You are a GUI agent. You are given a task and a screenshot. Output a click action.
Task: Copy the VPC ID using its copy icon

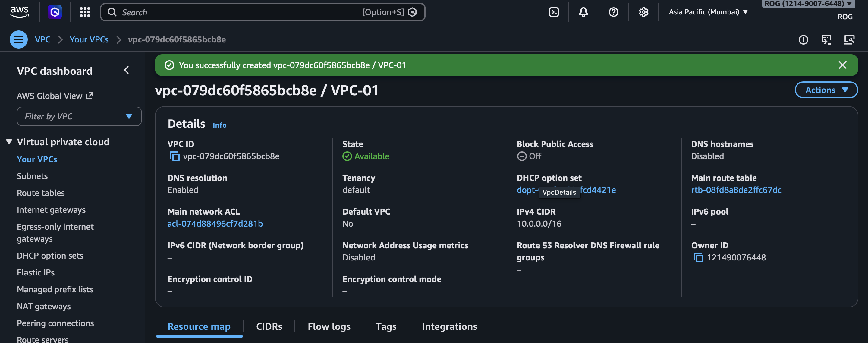[x=175, y=156]
